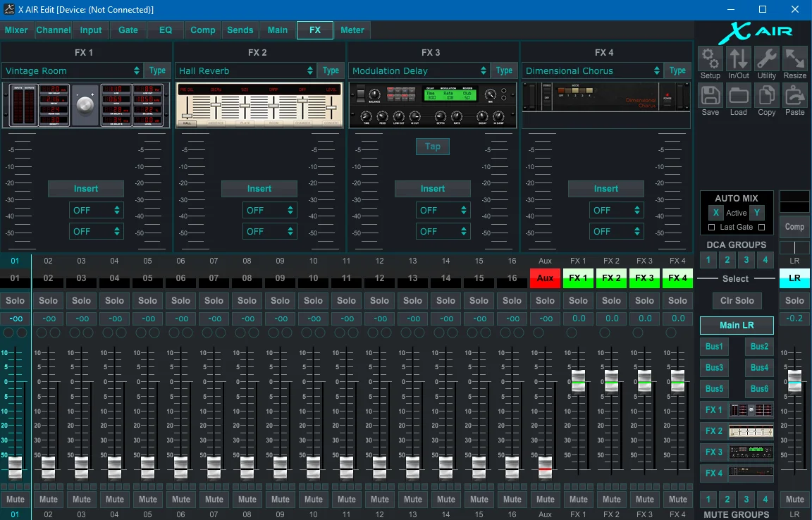Click the LR main fader handle

click(x=795, y=381)
